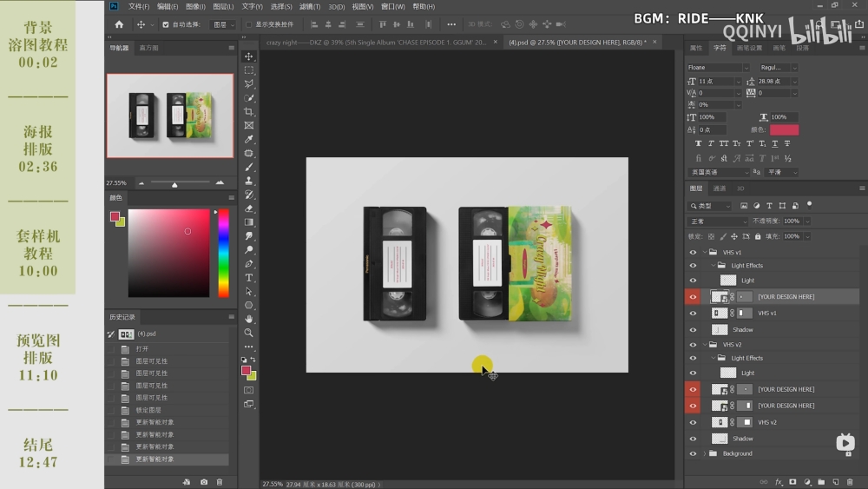
Task: Delete current history state trash icon
Action: tap(220, 482)
